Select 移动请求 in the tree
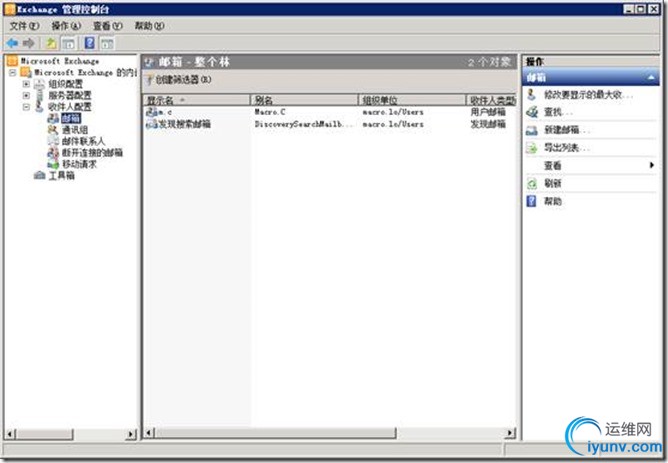The image size is (668, 463). click(x=79, y=164)
